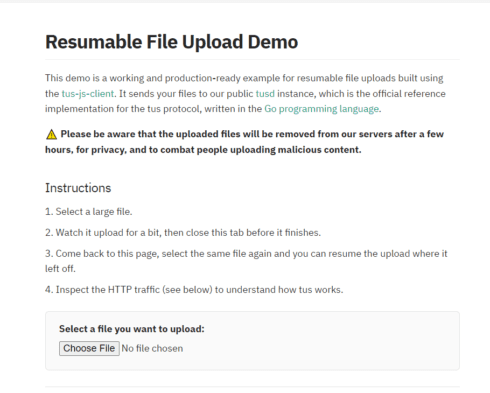The height and width of the screenshot is (393, 490).
Task: Open the tus-js-client link
Action: click(88, 94)
